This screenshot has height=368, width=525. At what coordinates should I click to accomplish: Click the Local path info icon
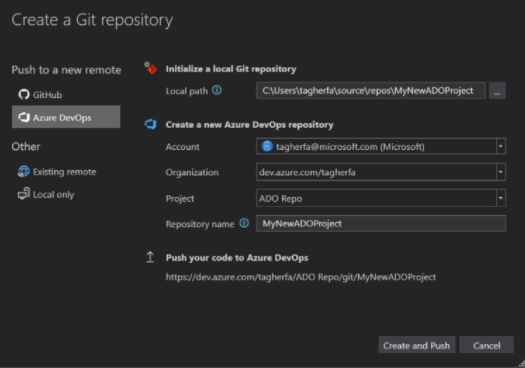[x=217, y=90]
